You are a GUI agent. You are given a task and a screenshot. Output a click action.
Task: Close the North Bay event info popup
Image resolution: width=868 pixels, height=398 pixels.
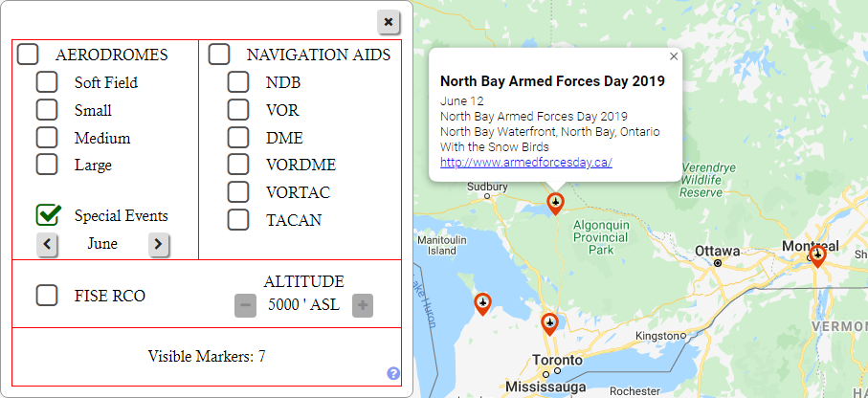pyautogui.click(x=674, y=56)
